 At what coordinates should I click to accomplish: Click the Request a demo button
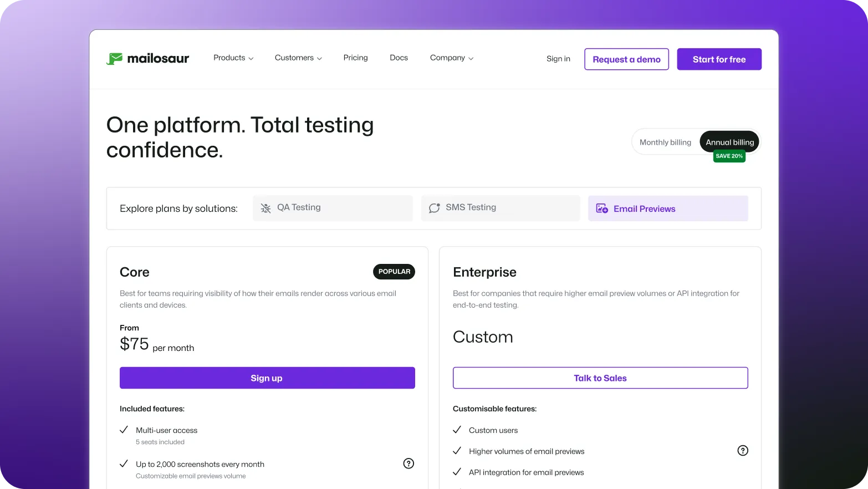[626, 59]
